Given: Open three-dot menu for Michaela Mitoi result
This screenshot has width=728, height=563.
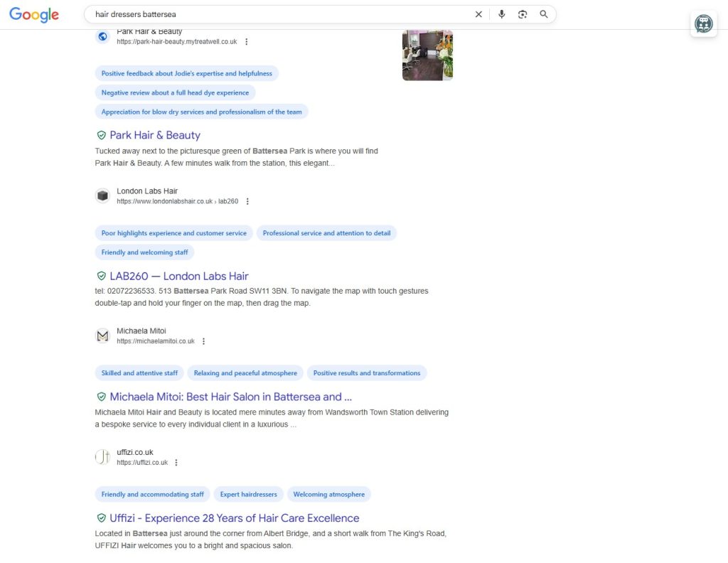Looking at the screenshot, I should pyautogui.click(x=203, y=342).
